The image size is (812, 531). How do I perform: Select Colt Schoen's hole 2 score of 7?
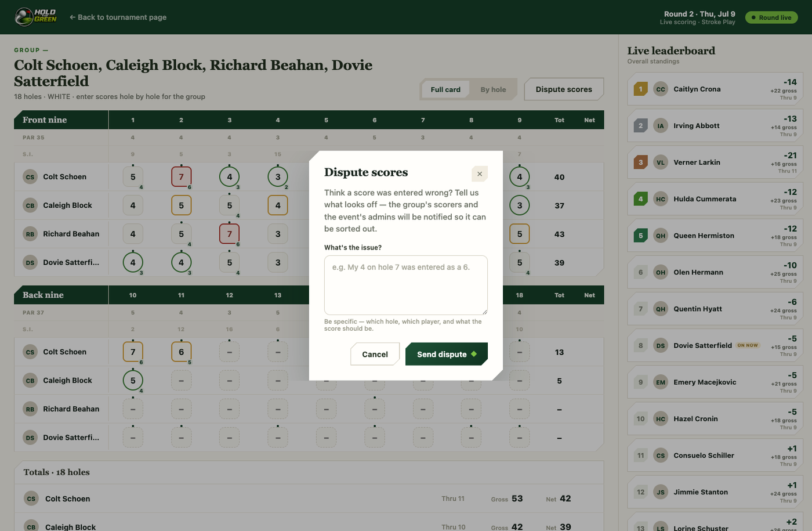(x=181, y=177)
